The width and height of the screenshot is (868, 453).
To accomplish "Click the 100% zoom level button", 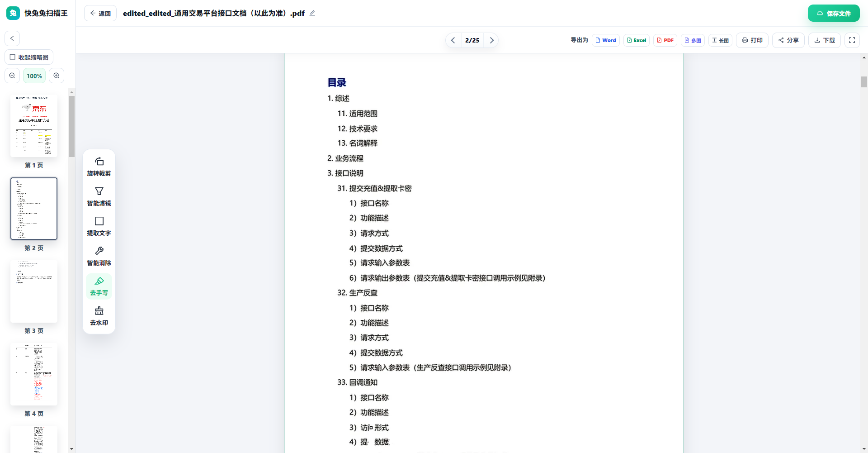I will [34, 76].
